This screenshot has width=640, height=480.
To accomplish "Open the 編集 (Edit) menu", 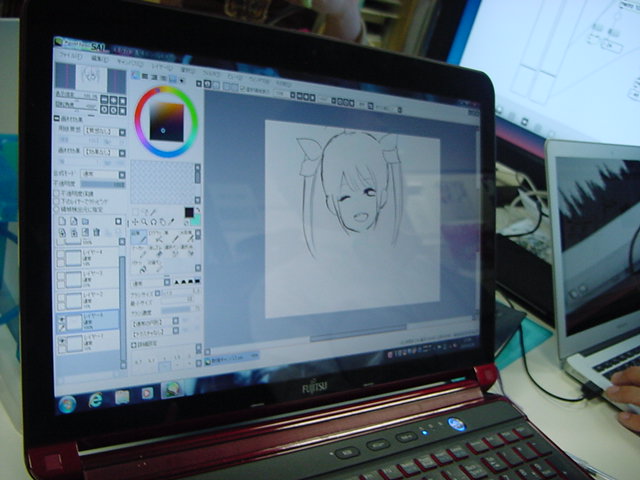I will pyautogui.click(x=98, y=59).
